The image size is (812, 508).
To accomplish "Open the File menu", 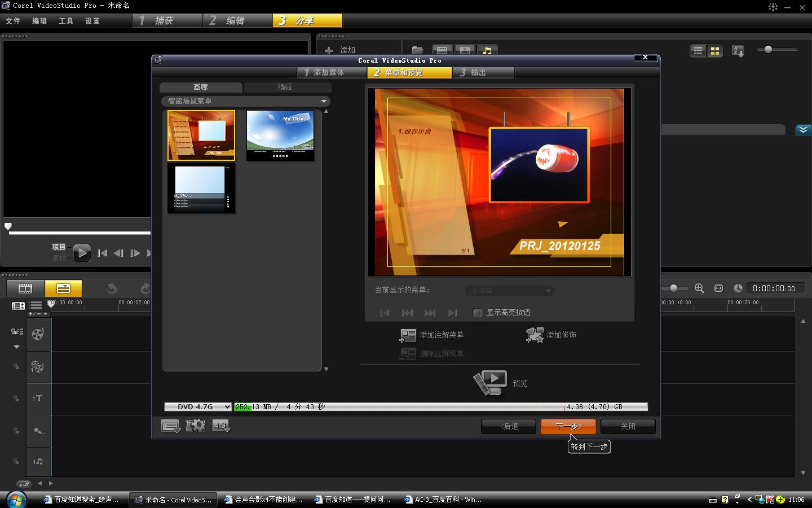I will [x=13, y=21].
